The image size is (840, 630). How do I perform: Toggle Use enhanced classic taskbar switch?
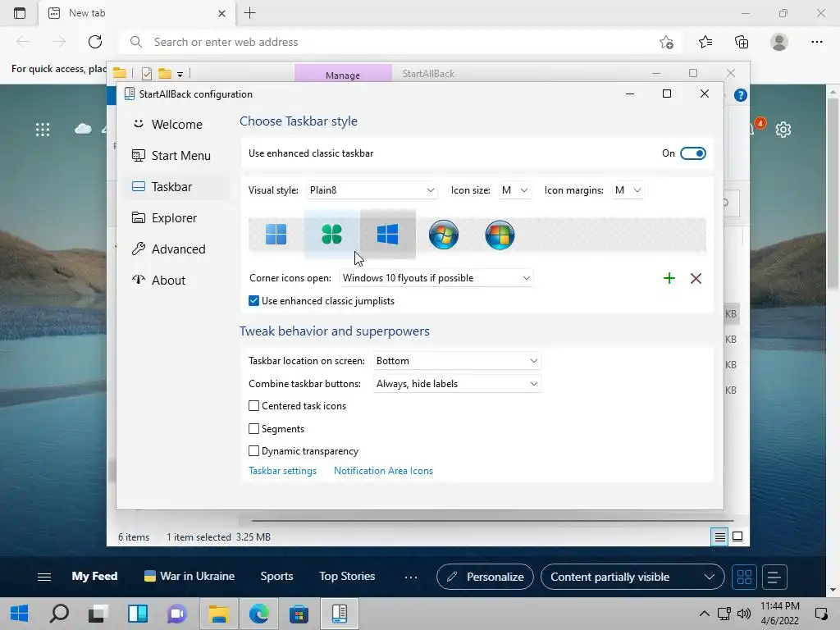pos(692,153)
